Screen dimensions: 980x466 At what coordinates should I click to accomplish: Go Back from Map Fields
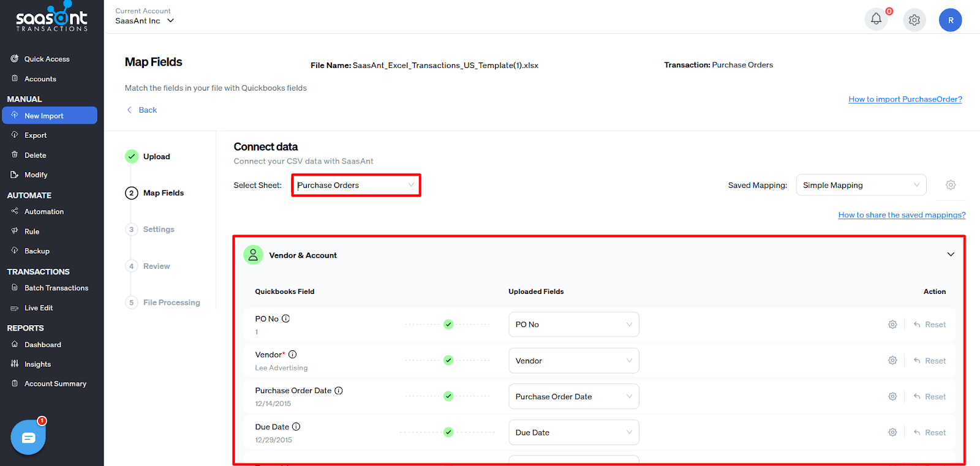[142, 110]
